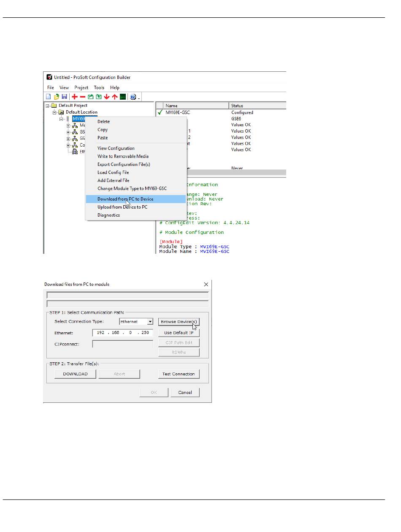
Task: Click the red minus Remove toolbar icon
Action: [83, 97]
